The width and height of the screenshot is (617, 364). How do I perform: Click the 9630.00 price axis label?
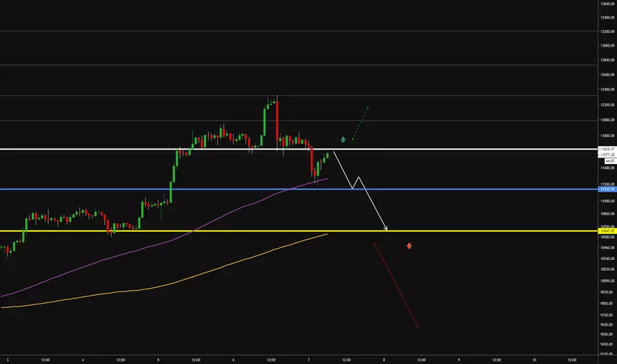pyautogui.click(x=608, y=325)
